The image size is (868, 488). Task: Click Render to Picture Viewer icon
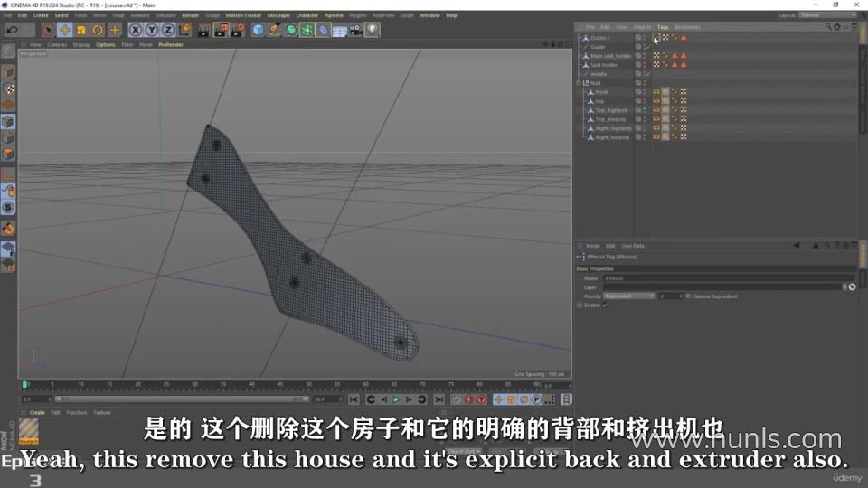tap(221, 30)
